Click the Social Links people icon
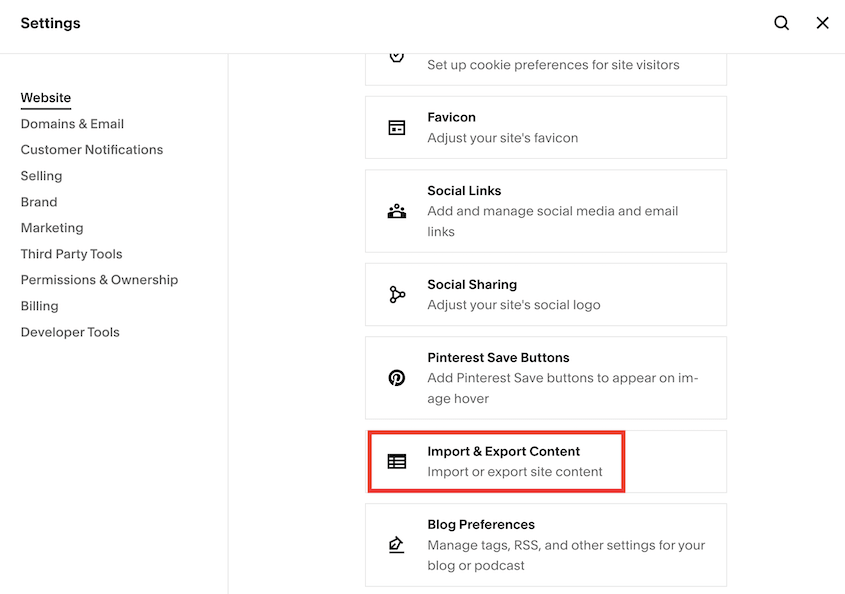Viewport: 845px width, 594px height. click(397, 211)
